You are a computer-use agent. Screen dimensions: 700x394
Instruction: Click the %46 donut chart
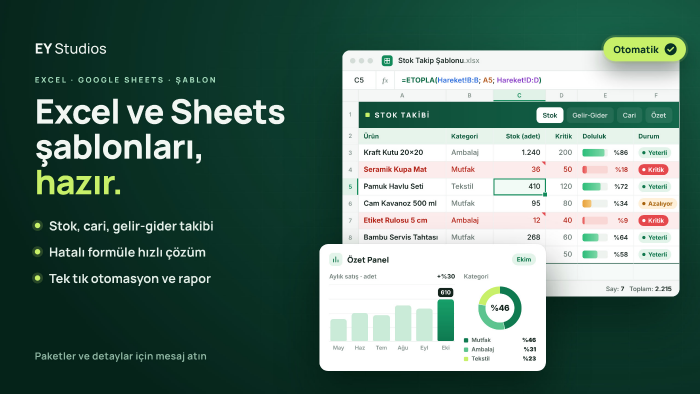pyautogui.click(x=500, y=308)
